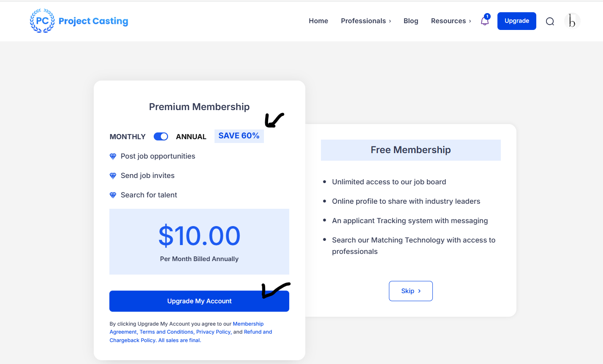Expand the Professionals menu chevron
Viewport: 603px width, 364px height.
coord(390,21)
